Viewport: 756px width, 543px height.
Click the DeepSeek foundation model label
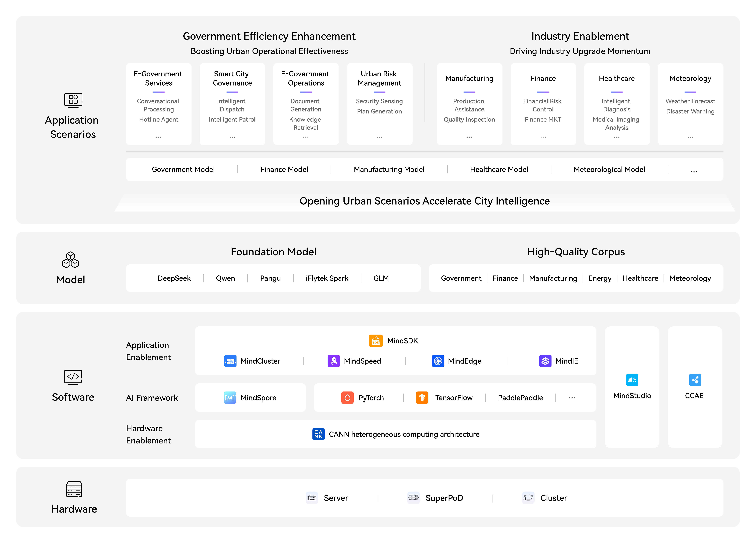point(174,278)
